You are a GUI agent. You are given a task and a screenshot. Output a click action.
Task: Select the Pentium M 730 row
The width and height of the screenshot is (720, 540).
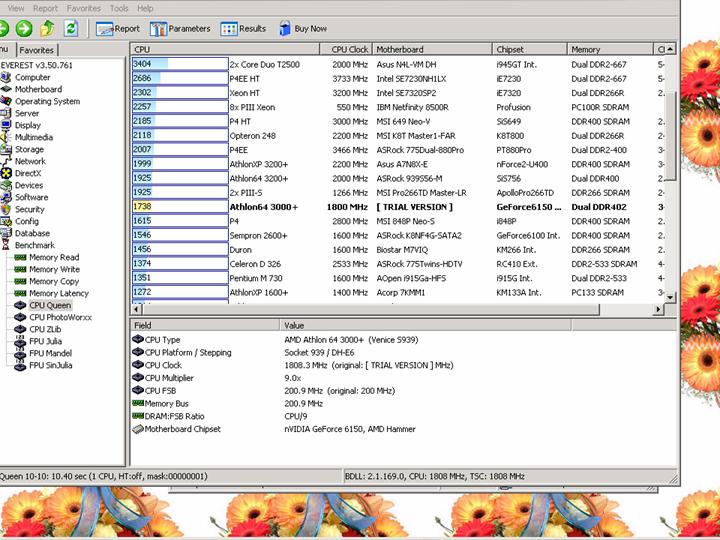[398, 278]
